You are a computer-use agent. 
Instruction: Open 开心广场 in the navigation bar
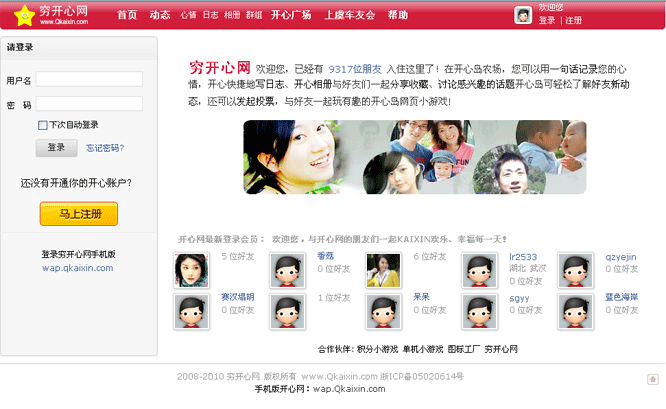(x=291, y=15)
